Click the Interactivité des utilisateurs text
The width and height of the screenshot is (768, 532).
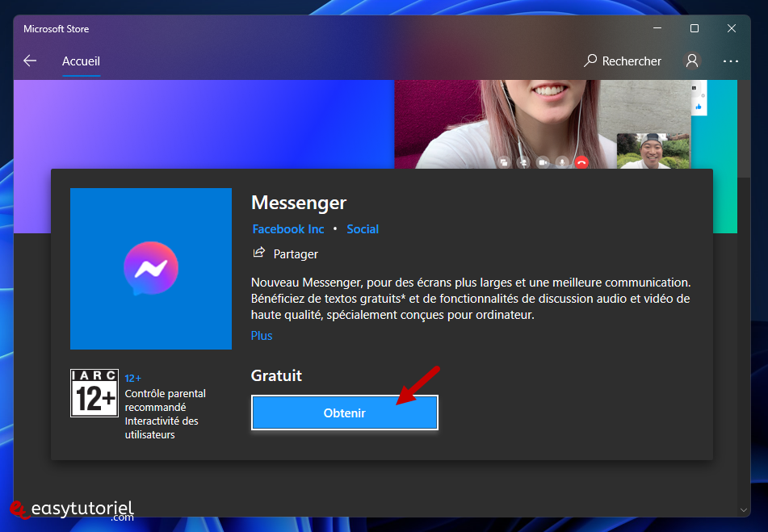[x=162, y=428]
